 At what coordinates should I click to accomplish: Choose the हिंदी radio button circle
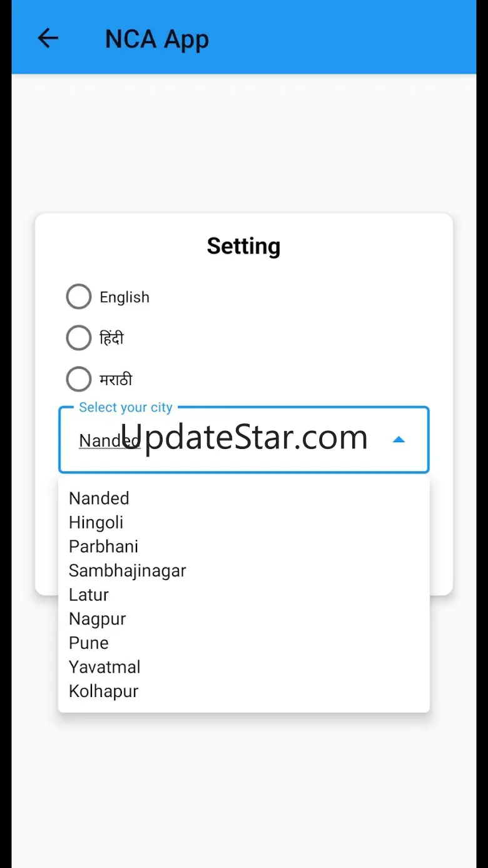click(79, 338)
